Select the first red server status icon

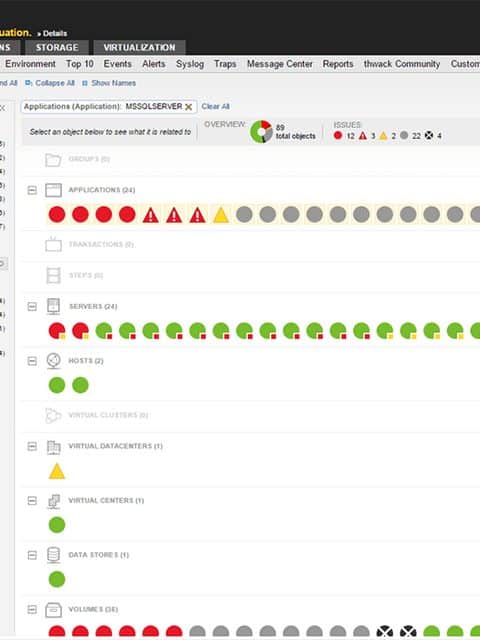[x=57, y=331]
